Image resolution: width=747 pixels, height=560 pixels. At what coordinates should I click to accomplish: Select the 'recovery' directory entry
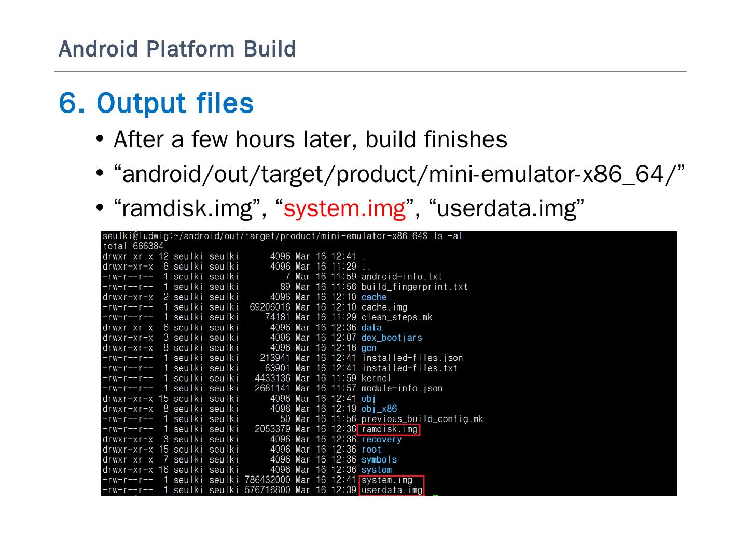(381, 439)
